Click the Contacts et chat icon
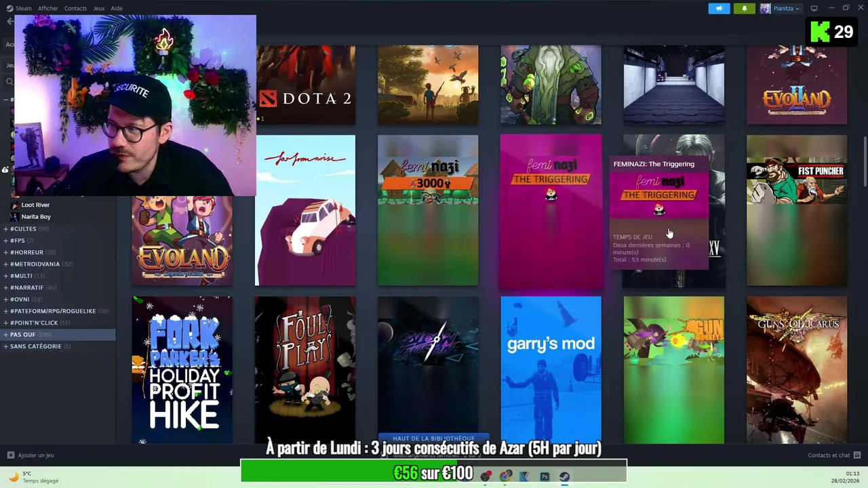This screenshot has height=488, width=868. pyautogui.click(x=857, y=455)
